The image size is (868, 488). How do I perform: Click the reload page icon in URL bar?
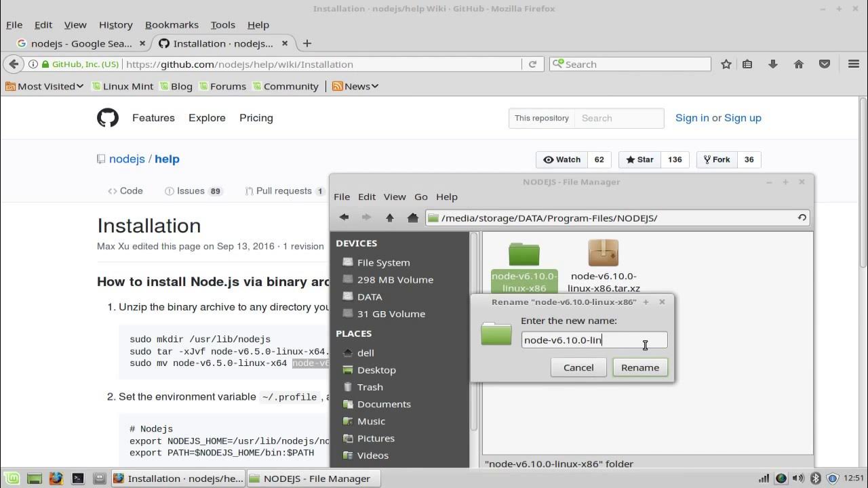(x=532, y=64)
